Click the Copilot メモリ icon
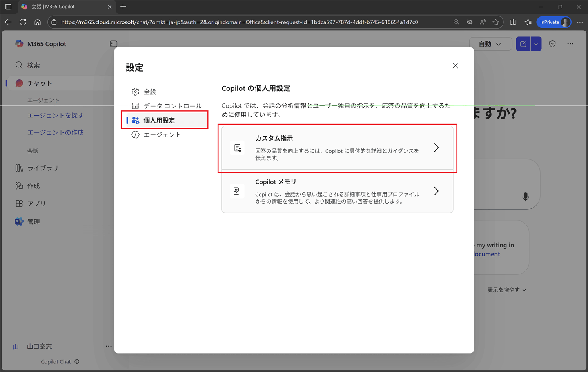 pyautogui.click(x=237, y=191)
